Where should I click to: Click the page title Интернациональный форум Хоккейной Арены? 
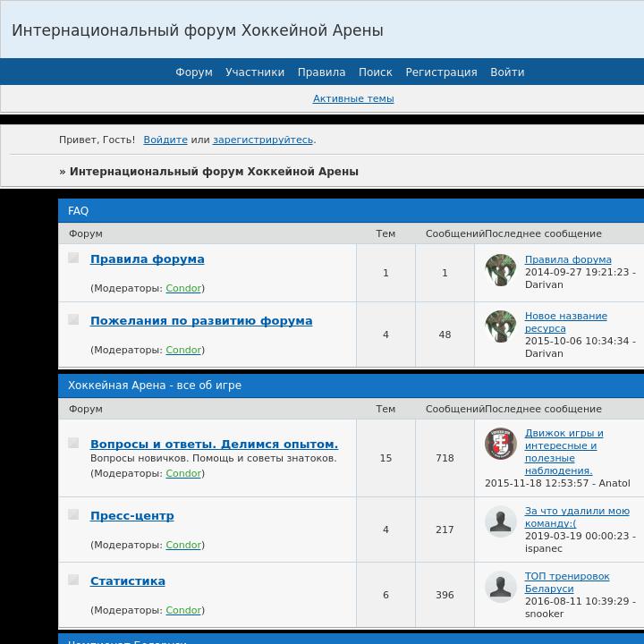(x=198, y=30)
